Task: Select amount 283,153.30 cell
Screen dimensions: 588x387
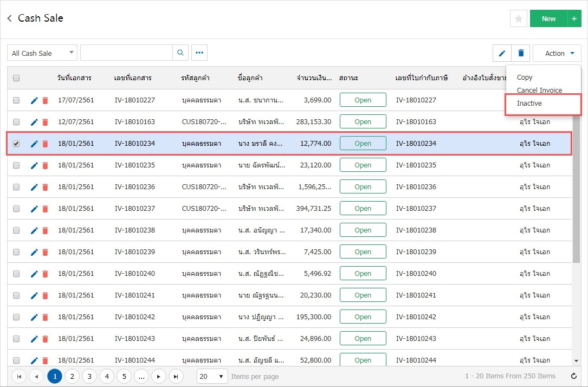Action: coord(313,122)
